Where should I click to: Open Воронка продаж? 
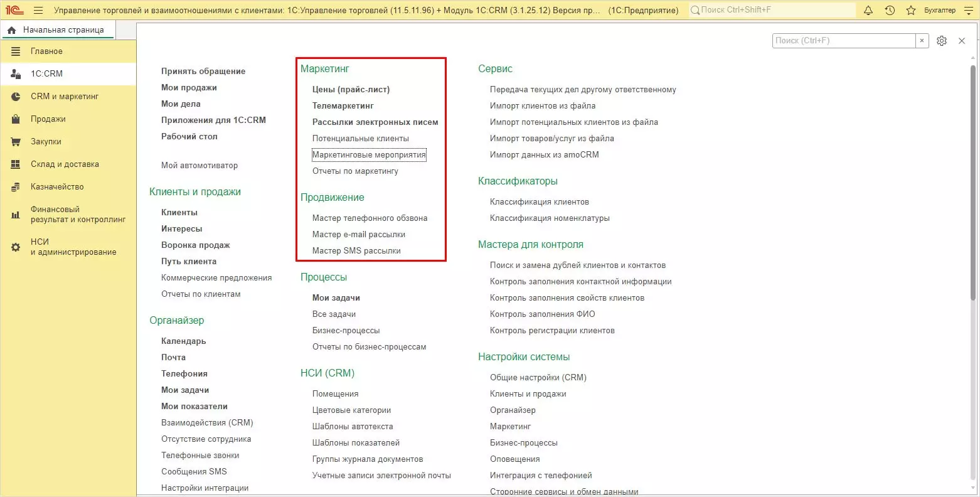pyautogui.click(x=196, y=245)
